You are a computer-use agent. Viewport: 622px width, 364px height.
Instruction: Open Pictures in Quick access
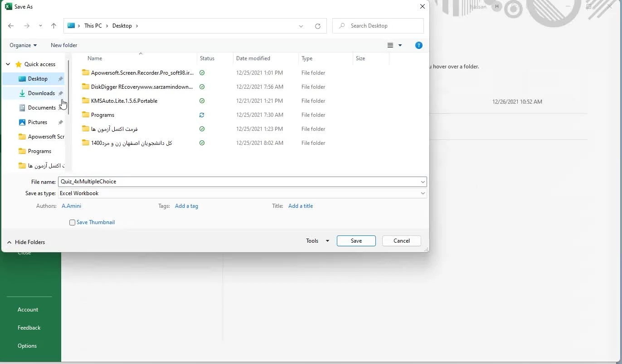[x=37, y=122]
